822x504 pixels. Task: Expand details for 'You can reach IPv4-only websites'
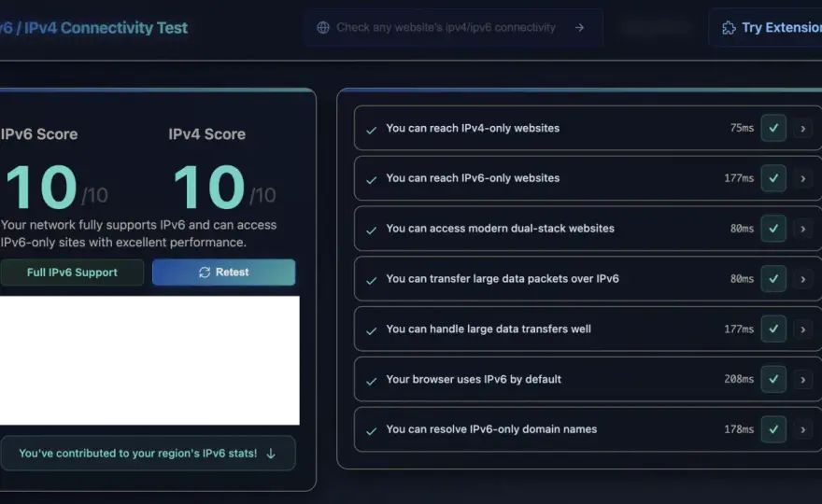pos(802,129)
